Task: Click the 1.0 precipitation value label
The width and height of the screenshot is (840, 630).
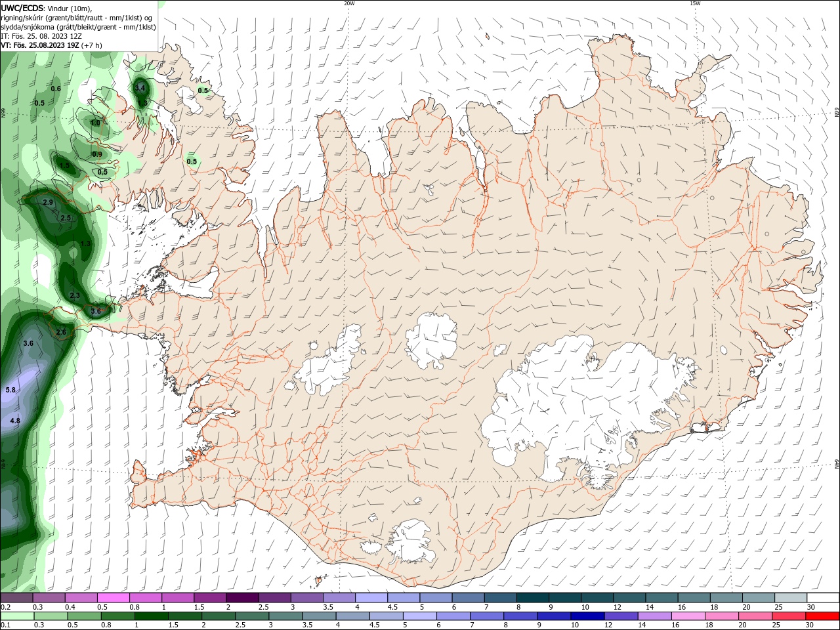Action: click(95, 123)
